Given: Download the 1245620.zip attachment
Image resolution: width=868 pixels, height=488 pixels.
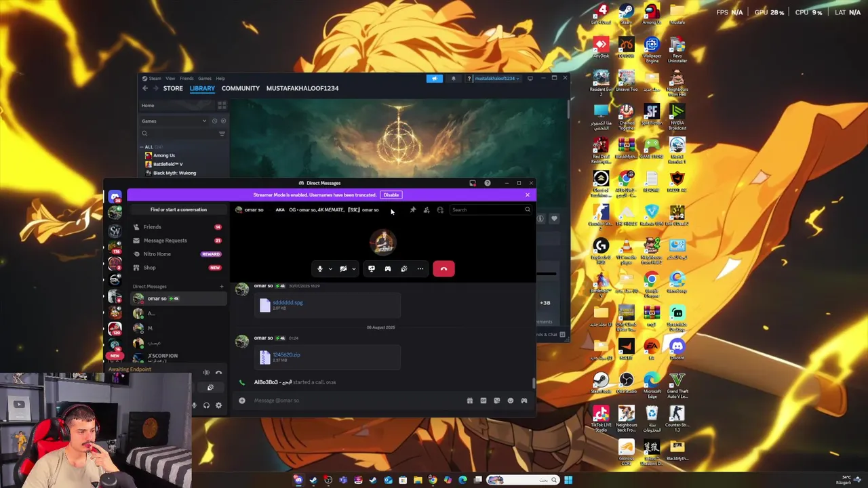Looking at the screenshot, I should [286, 355].
